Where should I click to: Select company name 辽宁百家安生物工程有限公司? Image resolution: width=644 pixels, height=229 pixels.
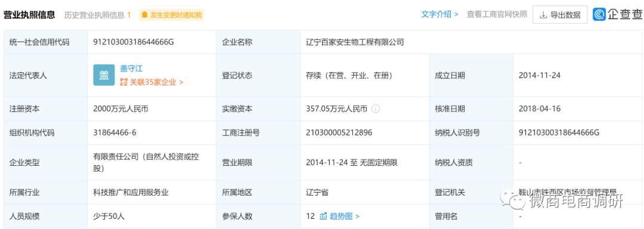355,42
